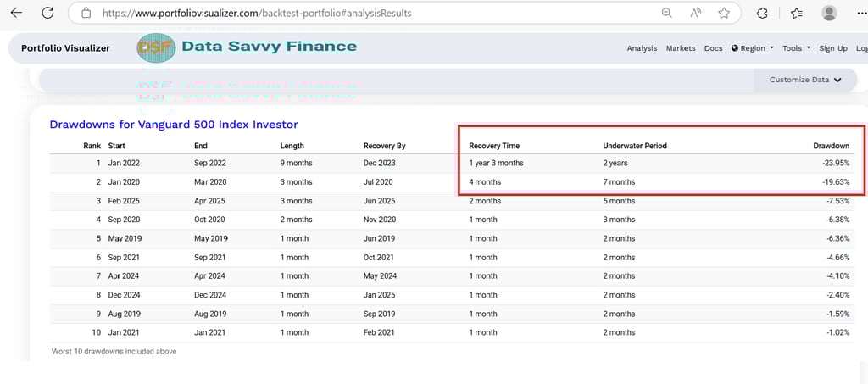868x384 pixels.
Task: Select the Mar 2020 end cell
Action: click(x=210, y=182)
